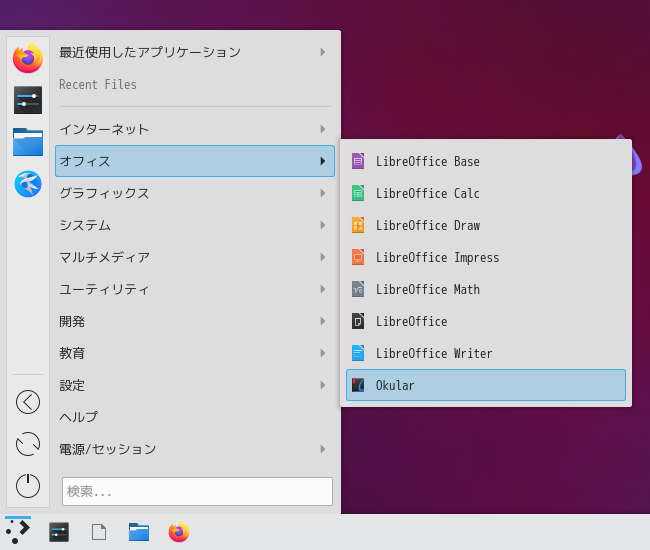Open the application launcher on the taskbar
Screen dimensions: 650x550
pyautogui.click(x=18, y=532)
